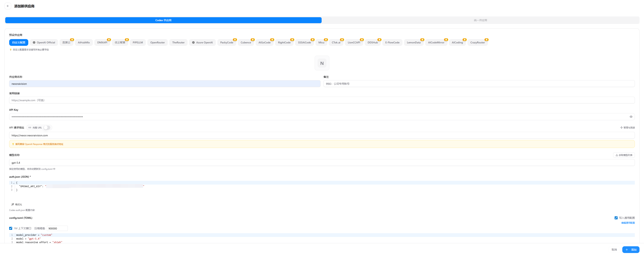
Task: Toggle the 完整 URL switch
Action: pos(47,128)
